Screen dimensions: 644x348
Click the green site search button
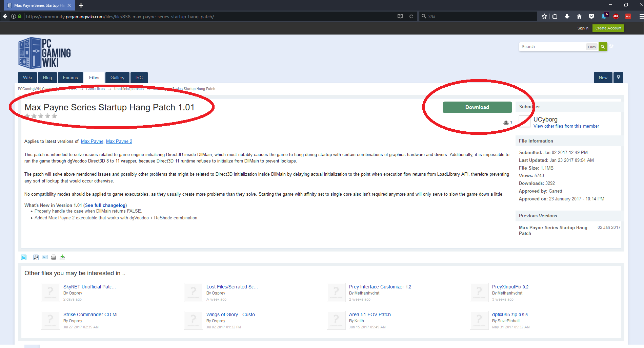(603, 47)
